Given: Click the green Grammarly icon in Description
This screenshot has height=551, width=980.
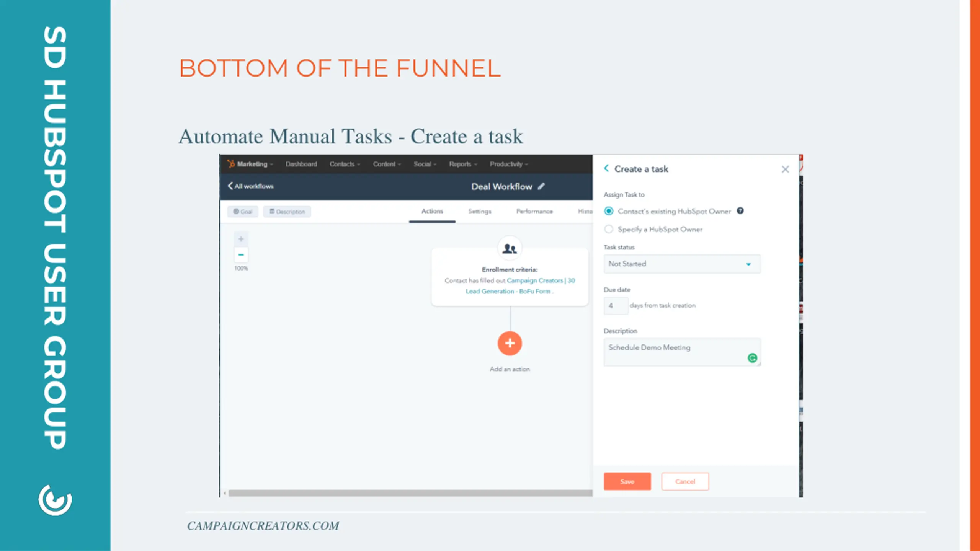Looking at the screenshot, I should coord(752,358).
